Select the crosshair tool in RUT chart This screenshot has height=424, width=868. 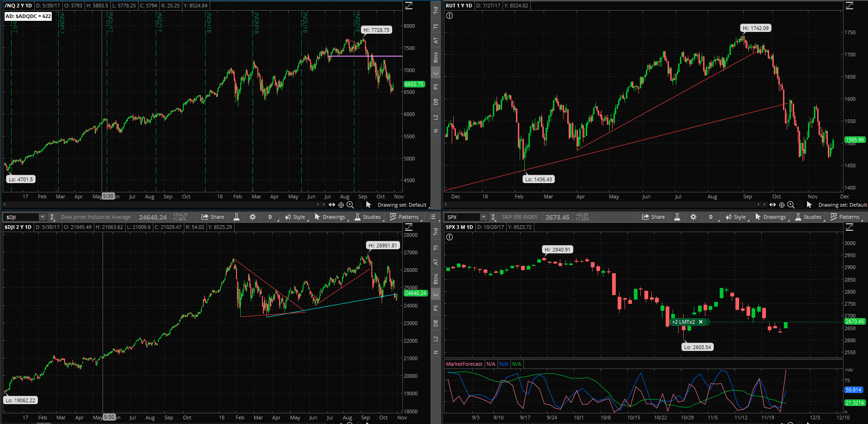782,205
